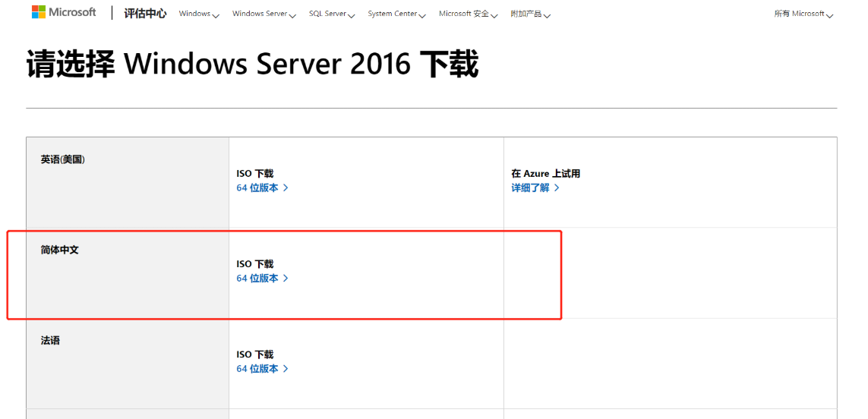Open 详细了解 link under Azure trial
This screenshot has width=868, height=419.
pyautogui.click(x=535, y=187)
